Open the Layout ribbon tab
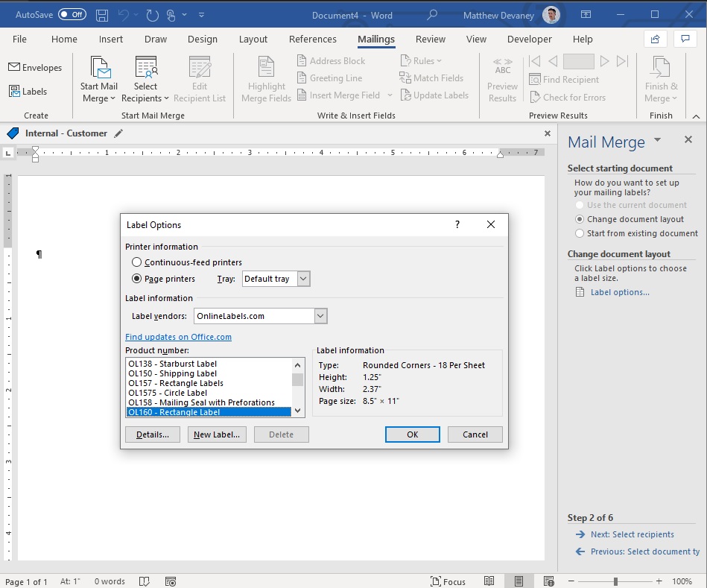This screenshot has width=707, height=588. coord(253,39)
